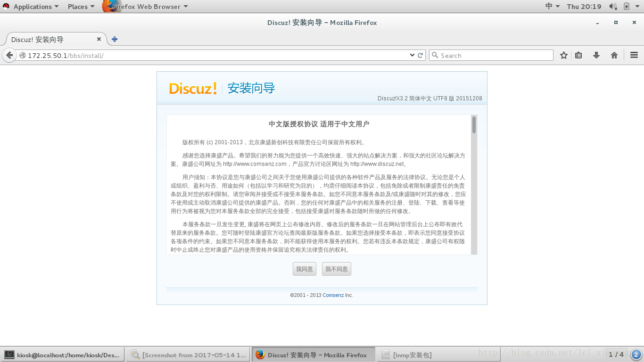Switch to kiosk@localhost terminal taskbar item
The width and height of the screenshot is (644, 362).
(63, 354)
